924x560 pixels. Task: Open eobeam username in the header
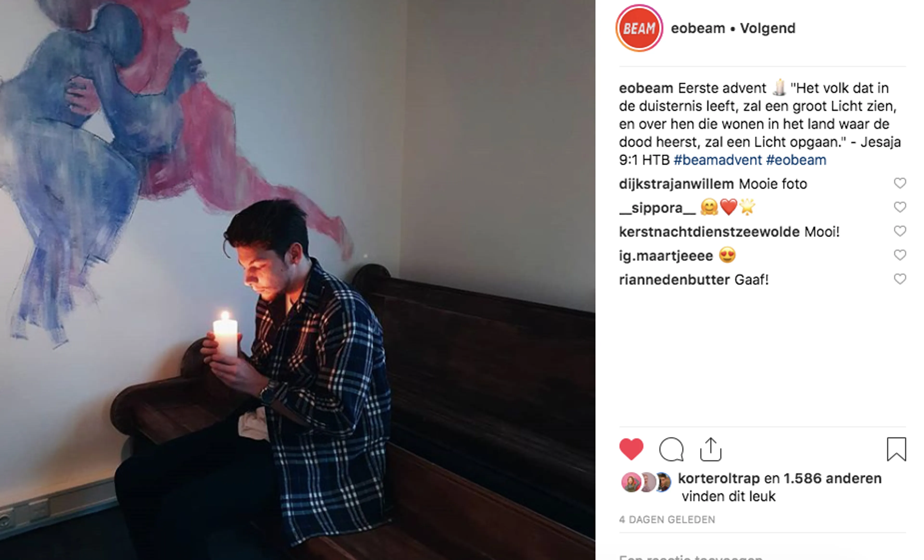coord(698,28)
